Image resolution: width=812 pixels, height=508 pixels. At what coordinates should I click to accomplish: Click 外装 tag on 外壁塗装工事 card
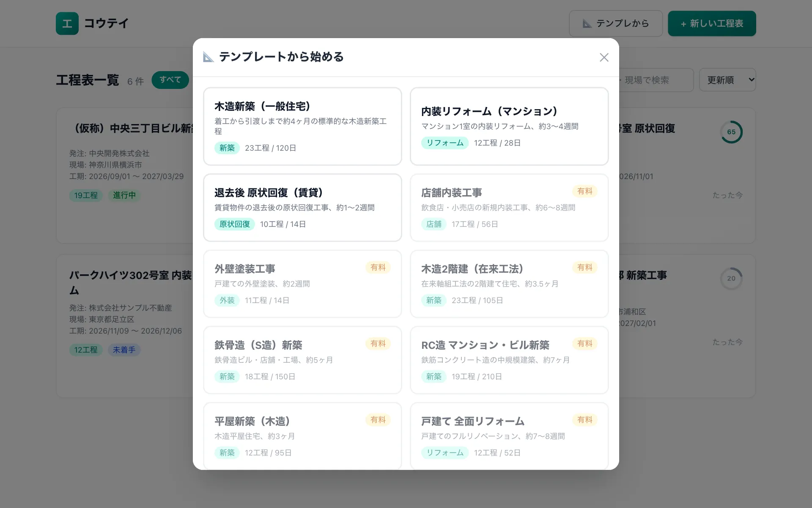tap(227, 300)
